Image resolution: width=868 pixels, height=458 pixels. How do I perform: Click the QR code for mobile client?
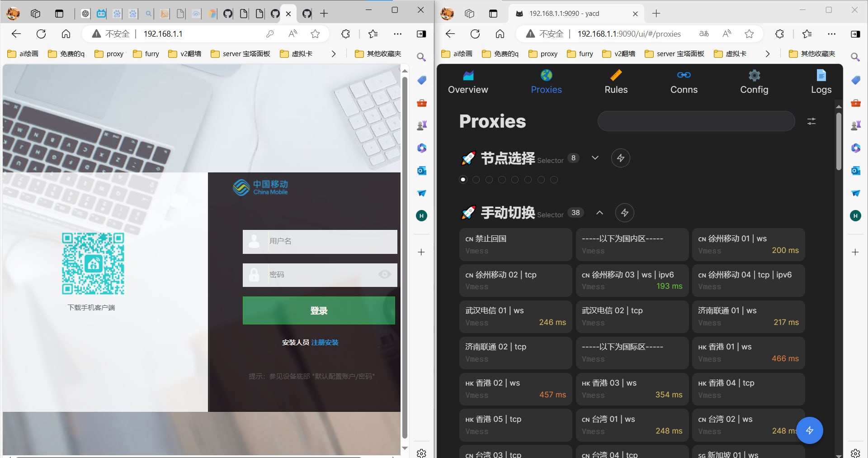click(93, 263)
